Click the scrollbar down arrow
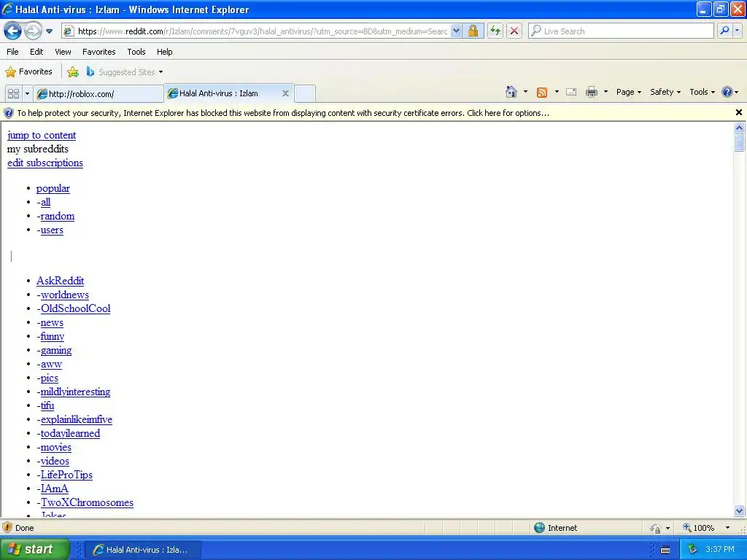Image resolution: width=747 pixels, height=560 pixels. pyautogui.click(x=739, y=511)
